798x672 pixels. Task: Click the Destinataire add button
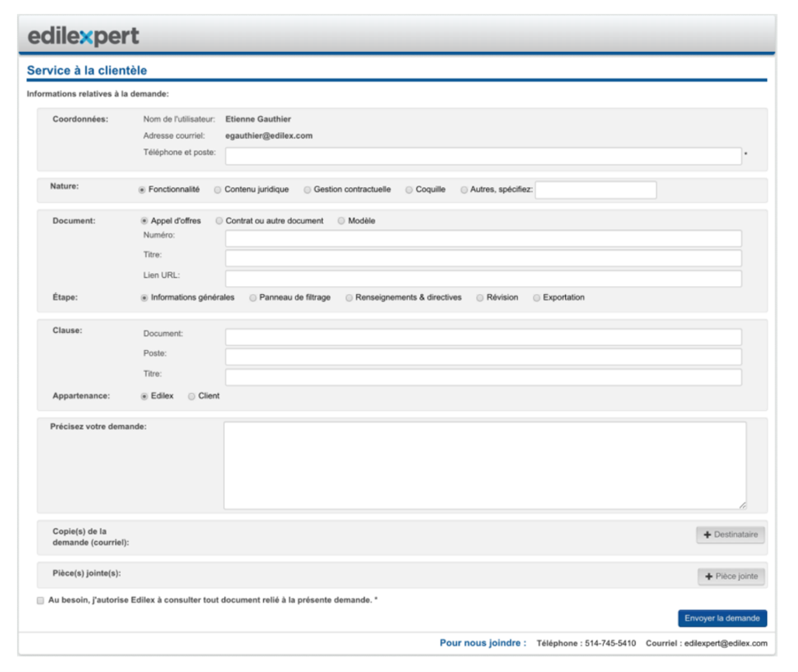(730, 535)
